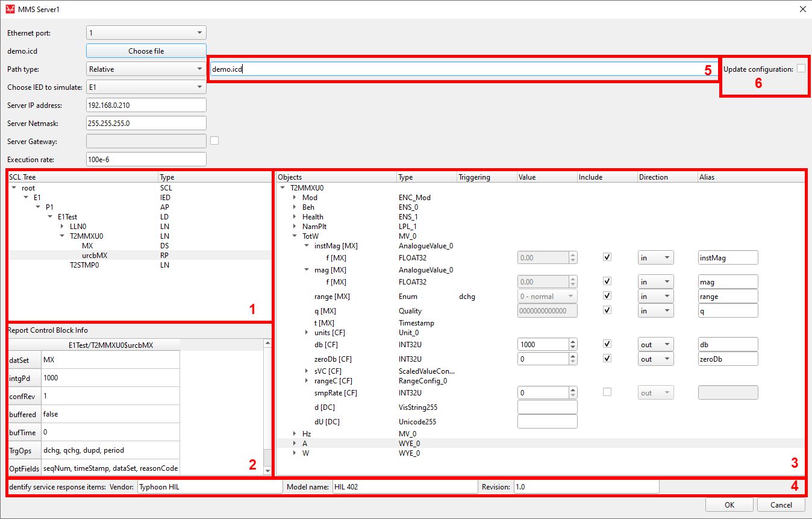This screenshot has height=519, width=812.
Task: Select urcbMX report in SCL Tree
Action: coord(95,256)
